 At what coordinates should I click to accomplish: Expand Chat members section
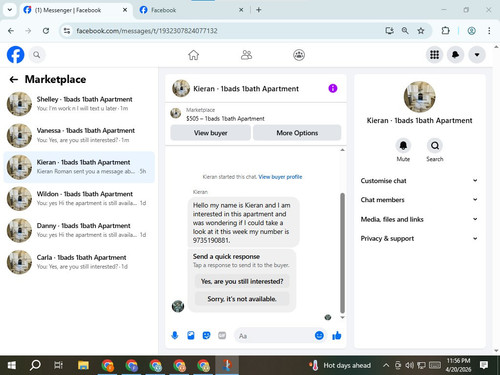coord(419,200)
